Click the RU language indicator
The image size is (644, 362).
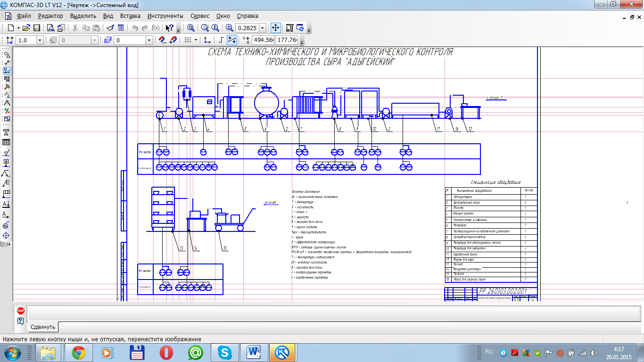tap(489, 352)
